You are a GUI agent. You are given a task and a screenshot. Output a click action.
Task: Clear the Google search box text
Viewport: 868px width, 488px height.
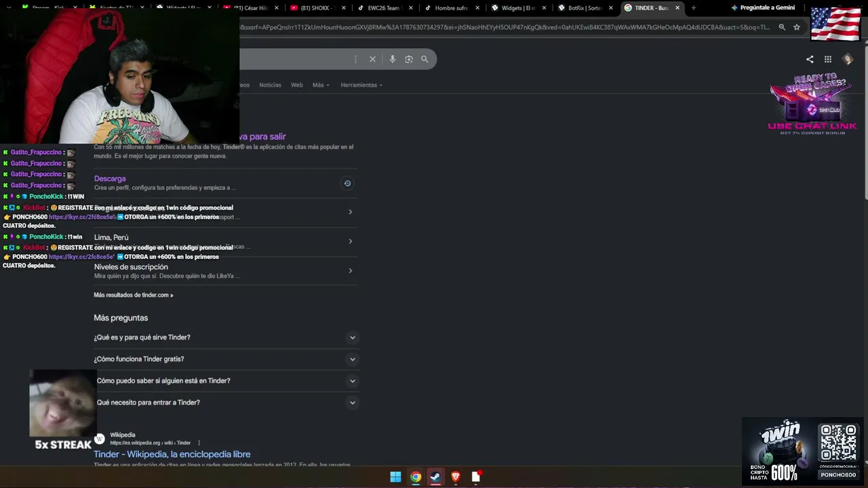coord(372,59)
